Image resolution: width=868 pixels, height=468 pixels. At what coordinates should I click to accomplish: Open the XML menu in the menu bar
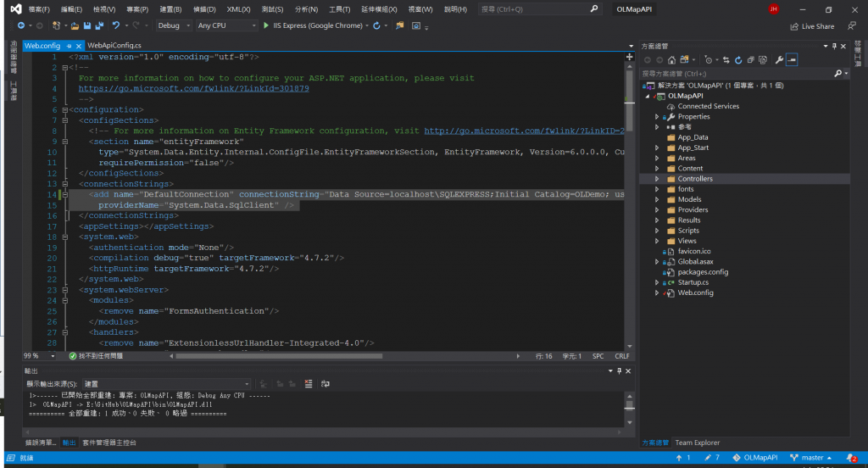pos(239,8)
